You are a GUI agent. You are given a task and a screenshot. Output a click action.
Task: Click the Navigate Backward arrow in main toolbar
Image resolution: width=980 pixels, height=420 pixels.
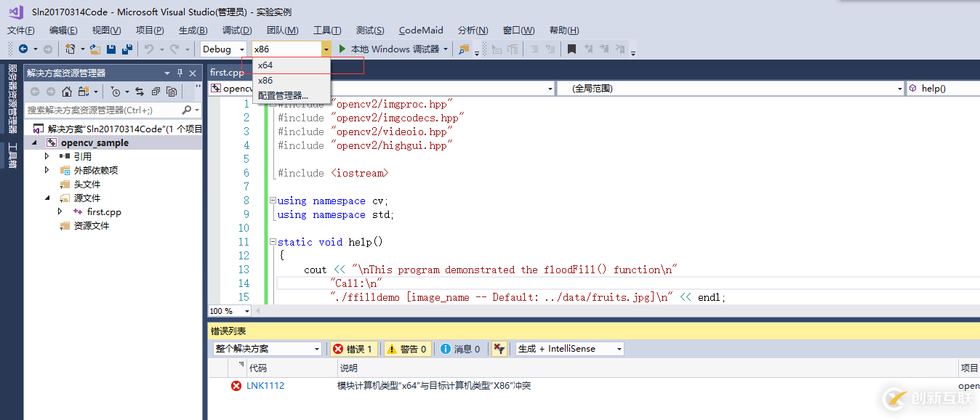[x=23, y=49]
